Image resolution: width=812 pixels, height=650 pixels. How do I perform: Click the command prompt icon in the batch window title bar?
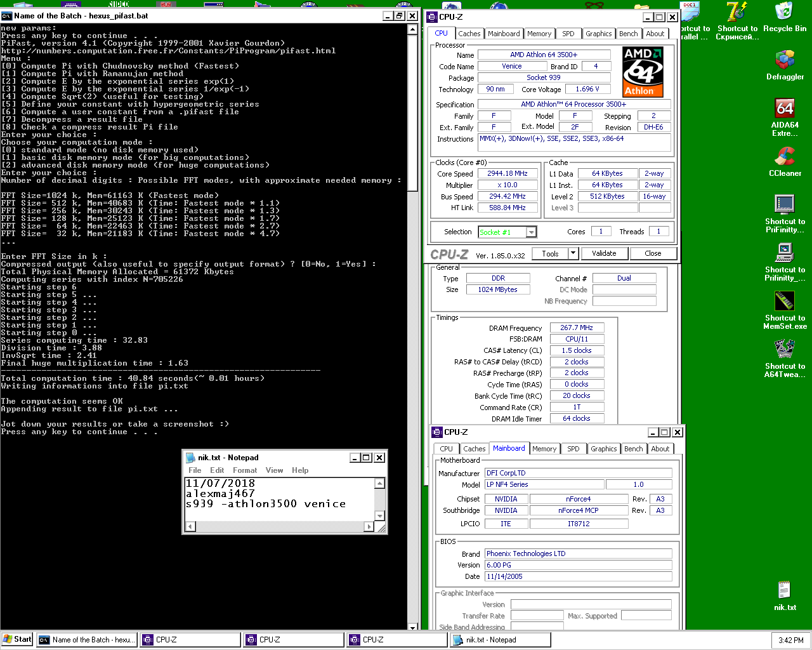click(x=6, y=16)
